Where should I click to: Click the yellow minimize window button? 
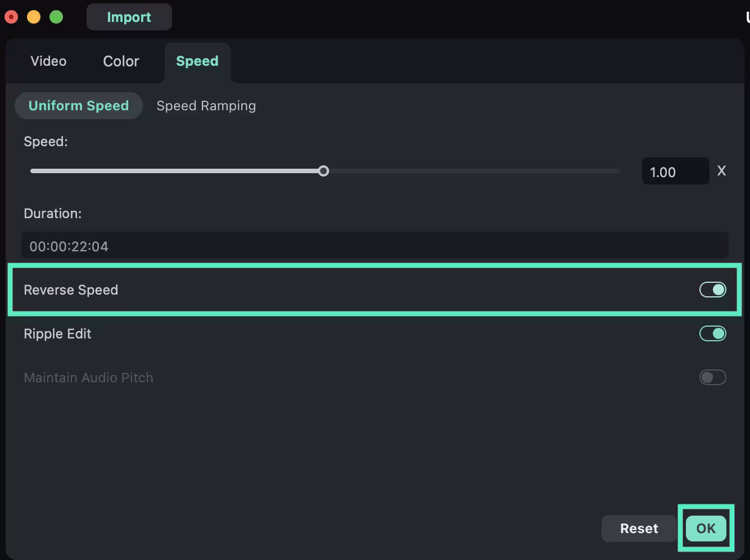[x=34, y=17]
